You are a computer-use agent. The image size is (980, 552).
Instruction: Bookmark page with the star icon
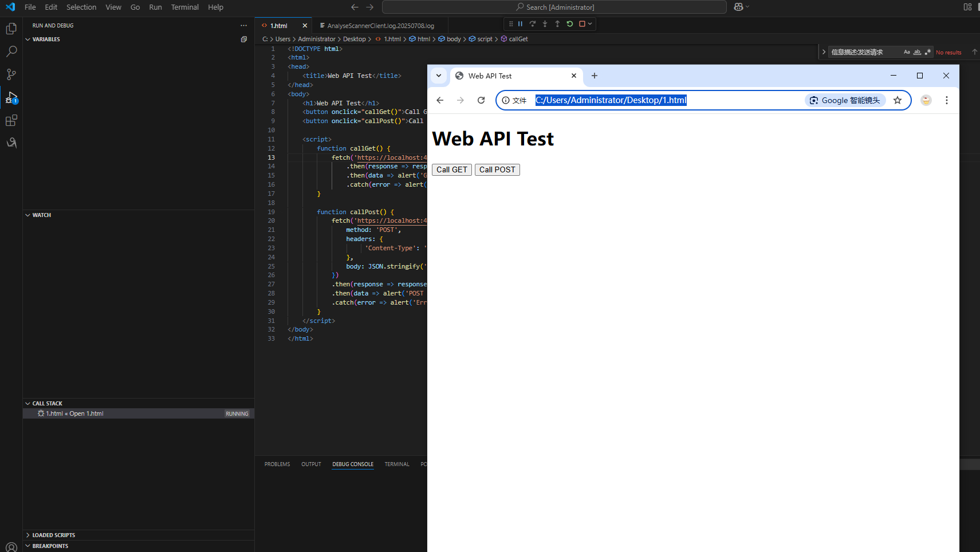tap(898, 100)
